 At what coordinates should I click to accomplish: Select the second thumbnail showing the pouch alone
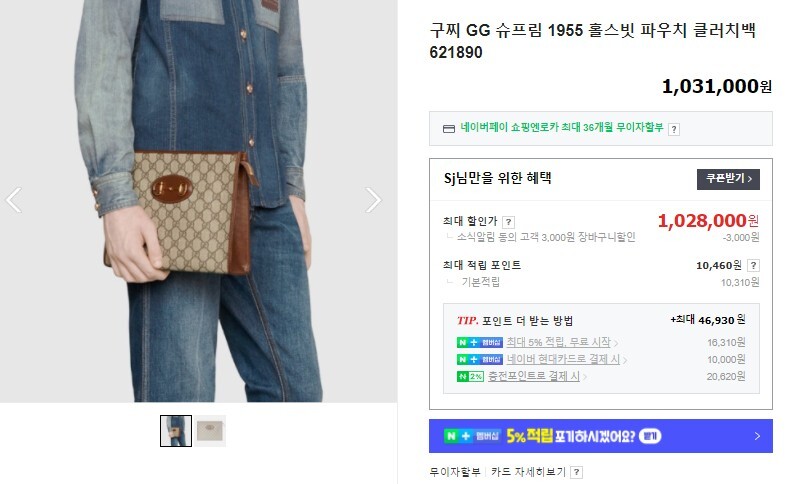pyautogui.click(x=210, y=431)
